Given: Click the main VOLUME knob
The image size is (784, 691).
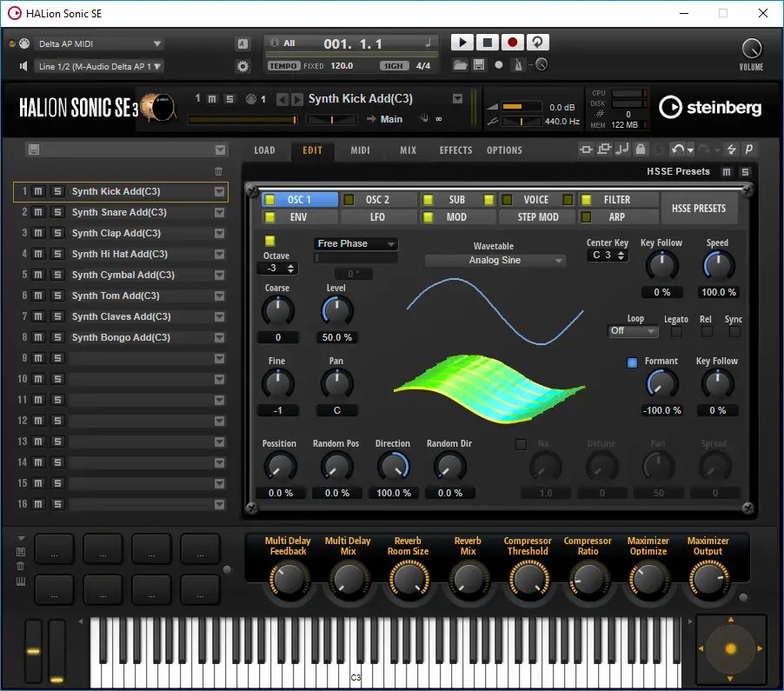Looking at the screenshot, I should coord(751,49).
